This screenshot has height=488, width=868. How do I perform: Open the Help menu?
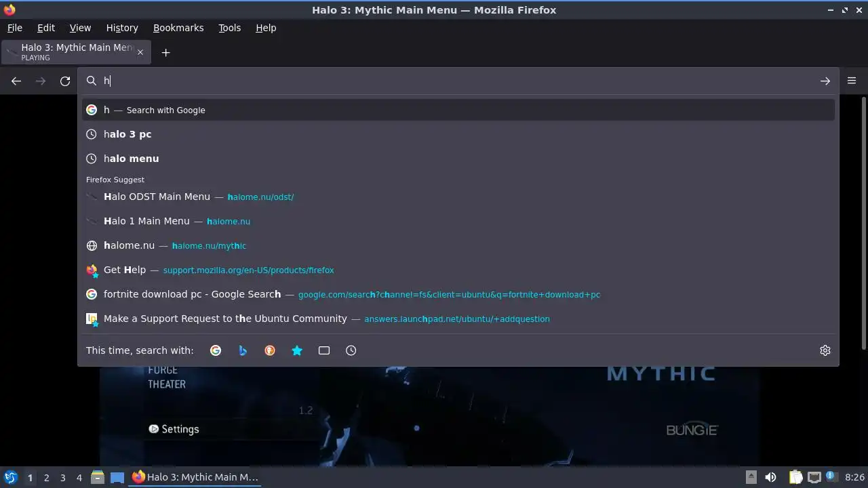coord(266,28)
